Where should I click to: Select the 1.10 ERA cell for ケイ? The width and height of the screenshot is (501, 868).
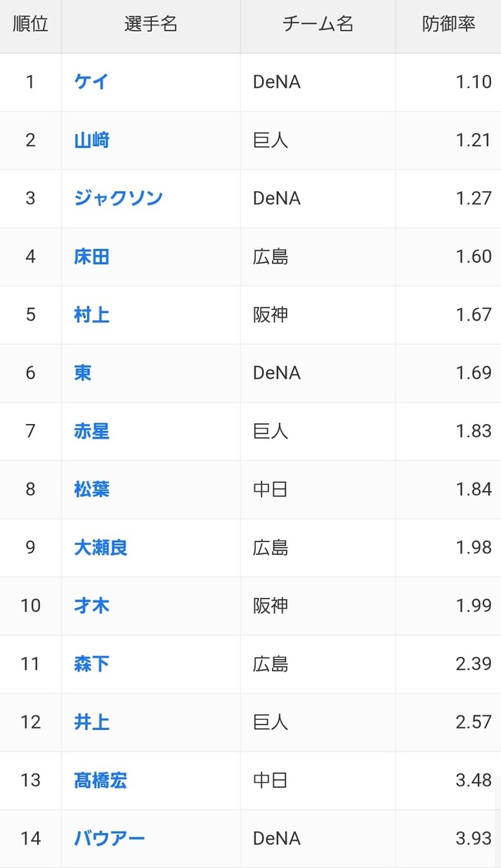pos(449,82)
